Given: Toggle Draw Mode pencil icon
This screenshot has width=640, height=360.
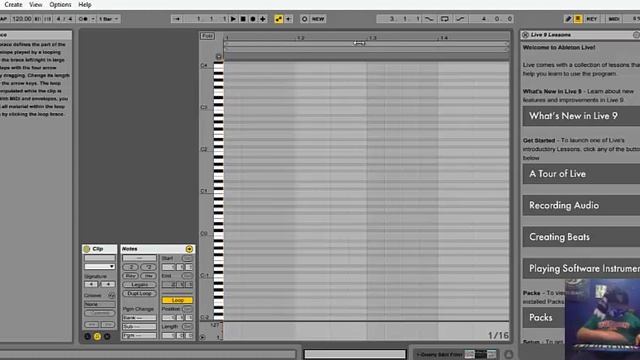Looking at the screenshot, I should (568, 19).
